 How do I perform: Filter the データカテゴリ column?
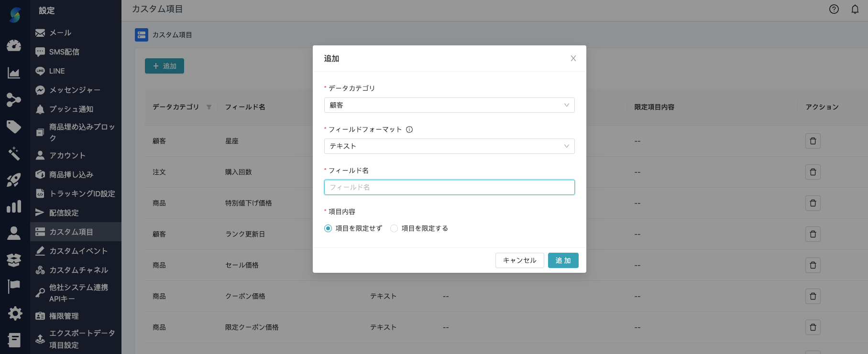pyautogui.click(x=209, y=107)
